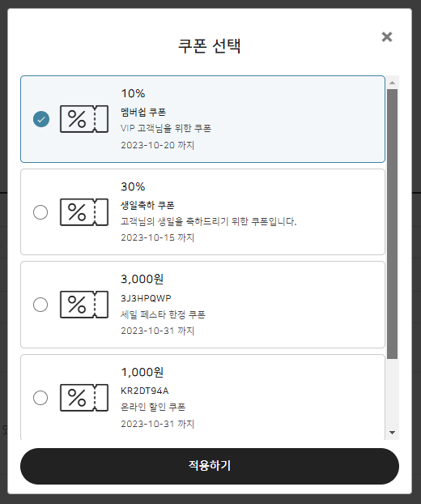The width and height of the screenshot is (421, 504).
Task: Click the 2023-10-15 까지 expiry date
Action: pyautogui.click(x=158, y=237)
